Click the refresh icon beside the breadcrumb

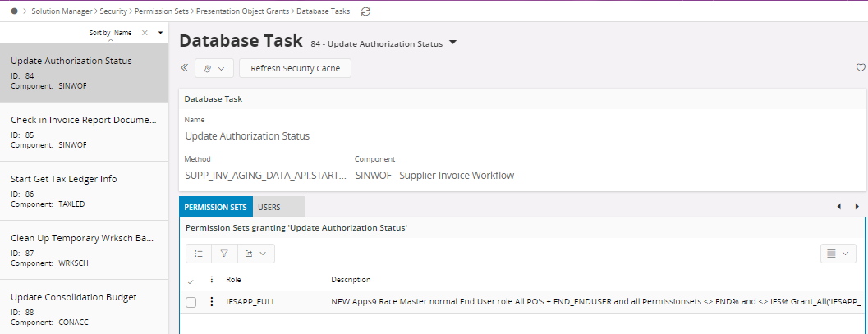tap(365, 11)
